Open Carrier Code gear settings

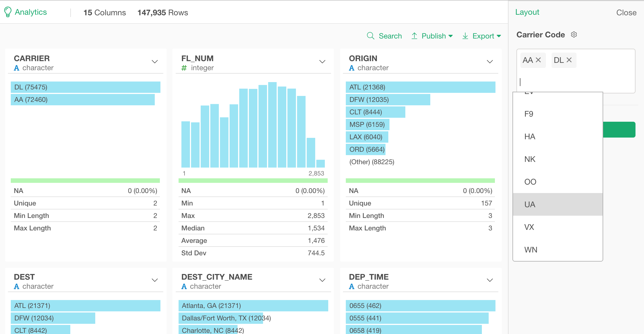(574, 35)
